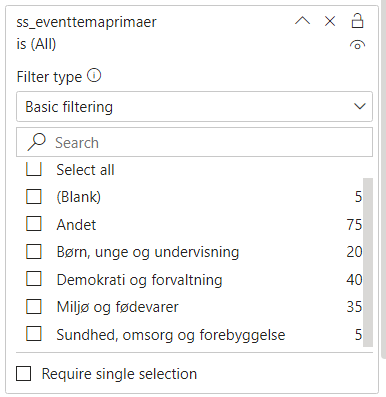This screenshot has height=397, width=386.
Task: Click the magnifier search icon
Action: 36,142
